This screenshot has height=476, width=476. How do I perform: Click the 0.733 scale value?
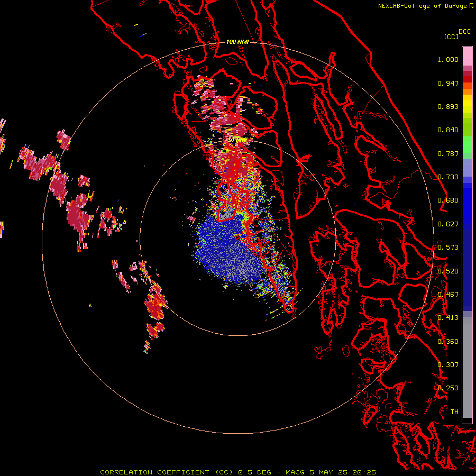(x=448, y=177)
